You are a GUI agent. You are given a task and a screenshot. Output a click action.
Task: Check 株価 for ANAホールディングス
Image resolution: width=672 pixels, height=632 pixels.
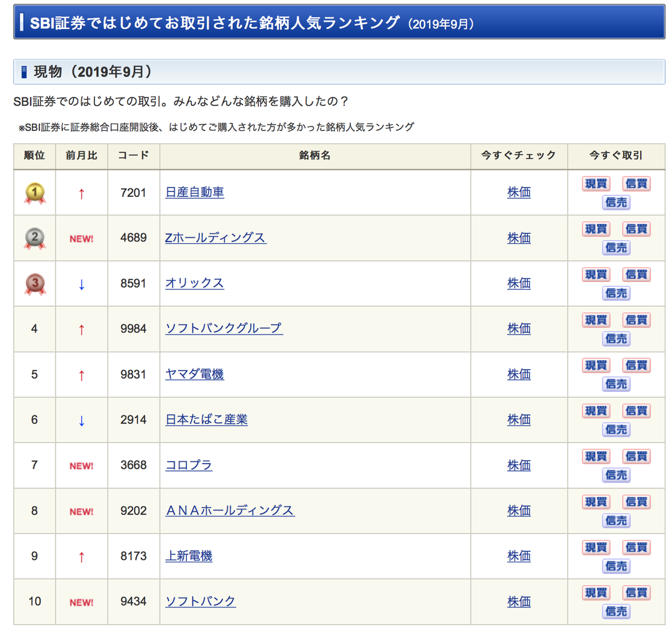[x=519, y=510]
